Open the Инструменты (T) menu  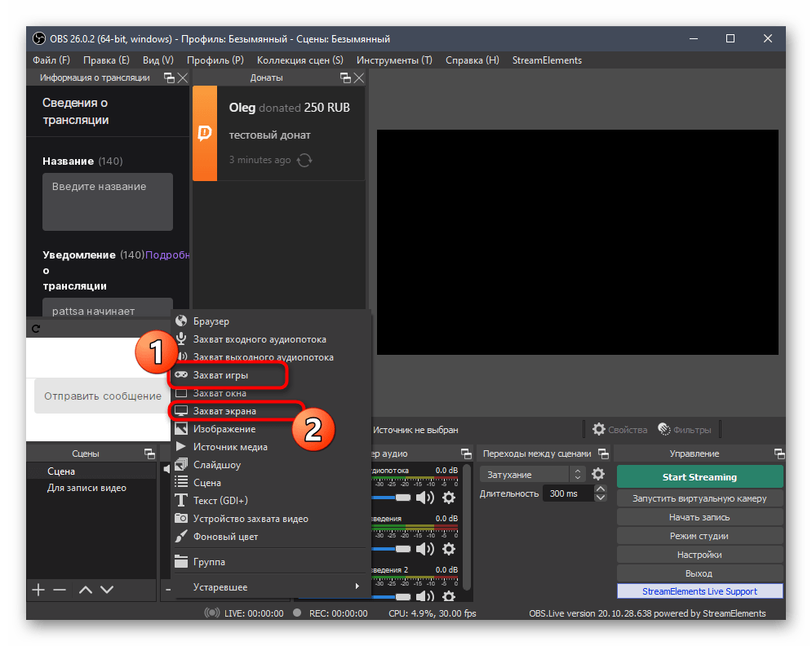(394, 60)
